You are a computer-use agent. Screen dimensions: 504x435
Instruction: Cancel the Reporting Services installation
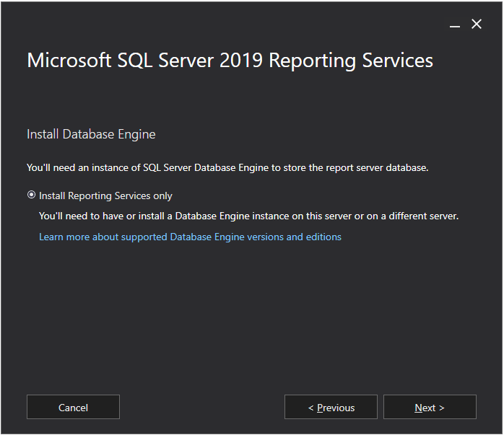(73, 408)
